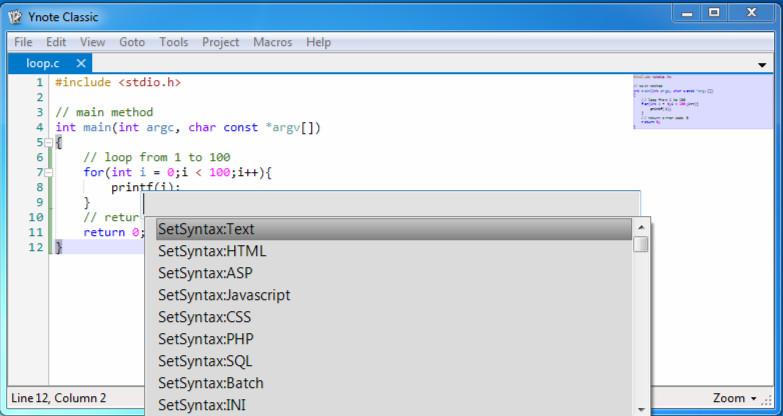Screen dimensions: 783x416
Task: Select SetSyntax:CSS command
Action: 393,317
